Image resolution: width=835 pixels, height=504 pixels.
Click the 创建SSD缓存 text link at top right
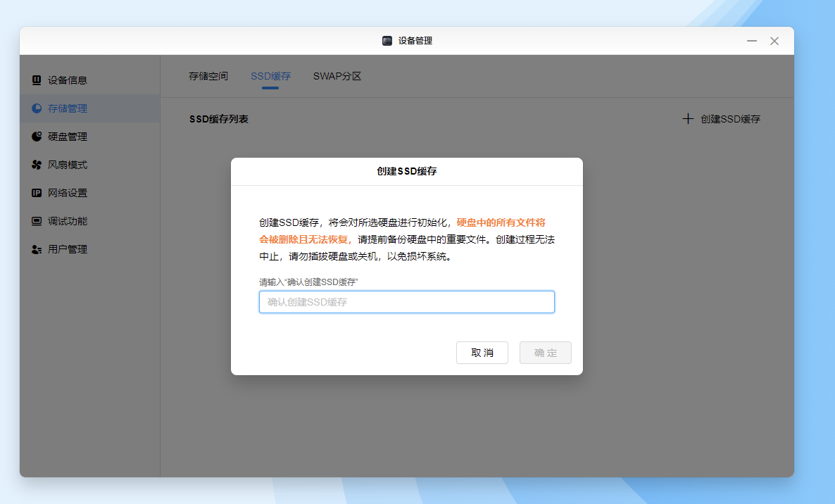tap(730, 119)
